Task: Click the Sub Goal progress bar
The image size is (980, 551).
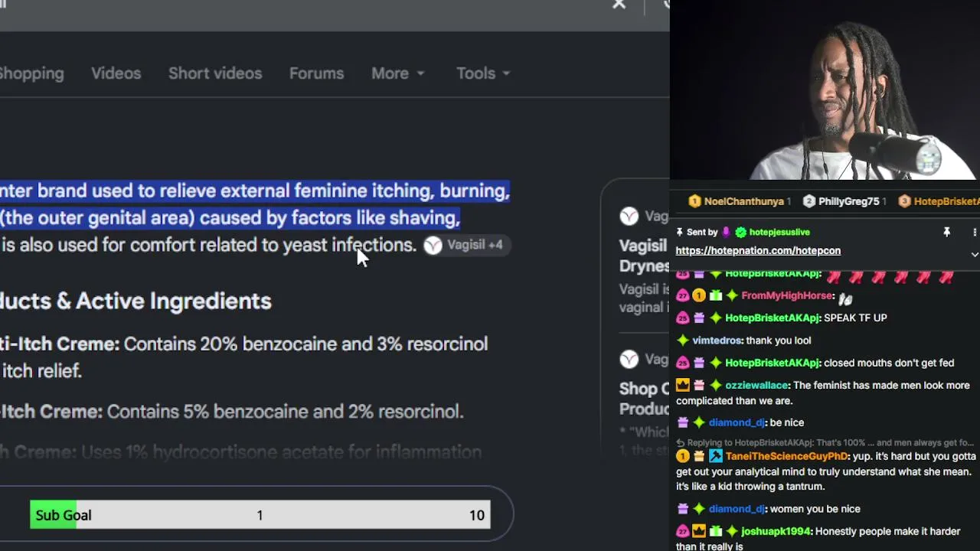Action: 260,515
